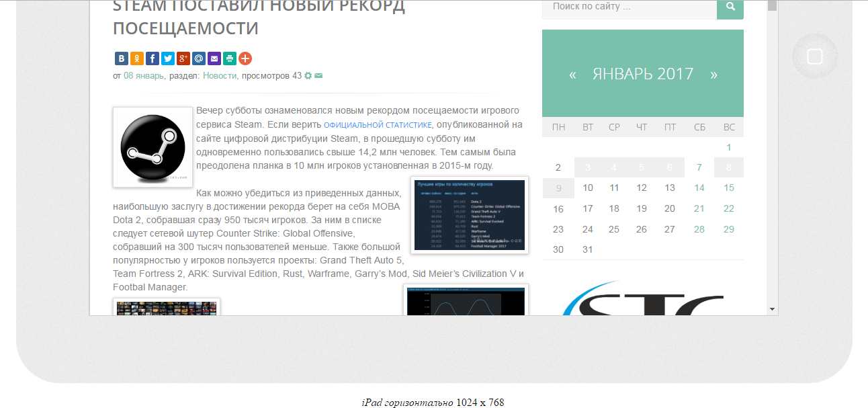This screenshot has width=868, height=408.
Task: Open more sharing options with the orange plus
Action: tap(245, 58)
